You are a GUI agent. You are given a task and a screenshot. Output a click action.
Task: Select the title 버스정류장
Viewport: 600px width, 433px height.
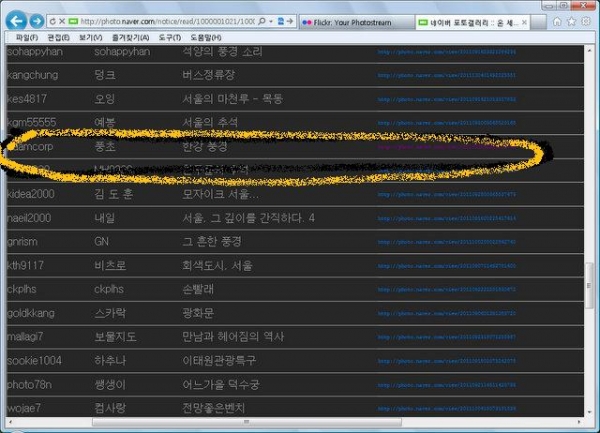208,75
